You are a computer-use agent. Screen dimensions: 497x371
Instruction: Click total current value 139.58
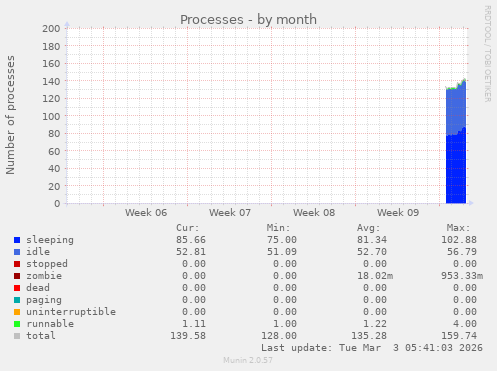click(188, 336)
